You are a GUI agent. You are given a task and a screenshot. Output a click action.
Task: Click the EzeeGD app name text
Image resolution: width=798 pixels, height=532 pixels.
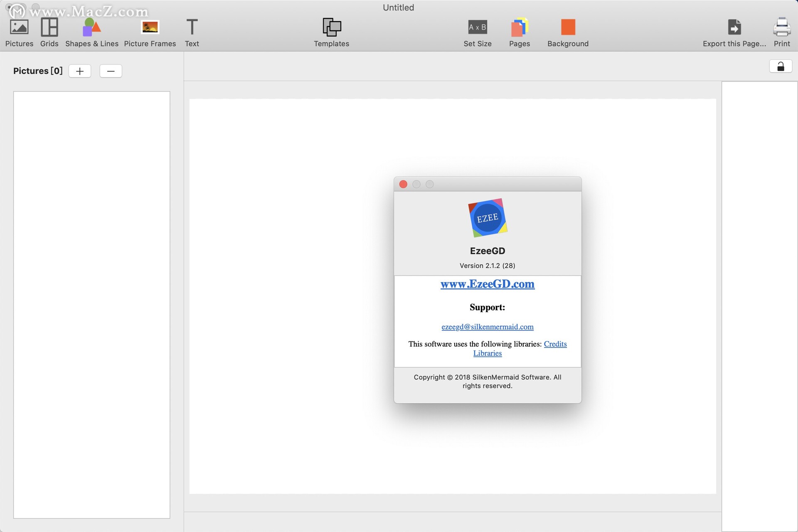pyautogui.click(x=488, y=251)
